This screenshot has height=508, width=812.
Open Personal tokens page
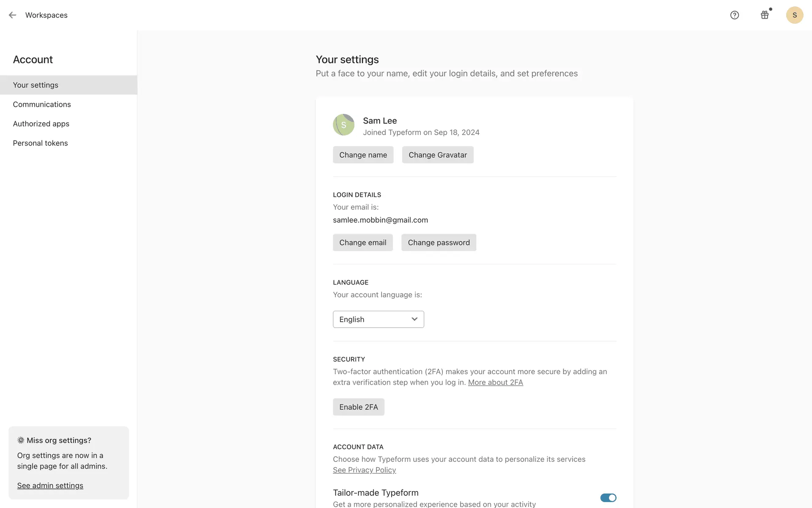(40, 143)
